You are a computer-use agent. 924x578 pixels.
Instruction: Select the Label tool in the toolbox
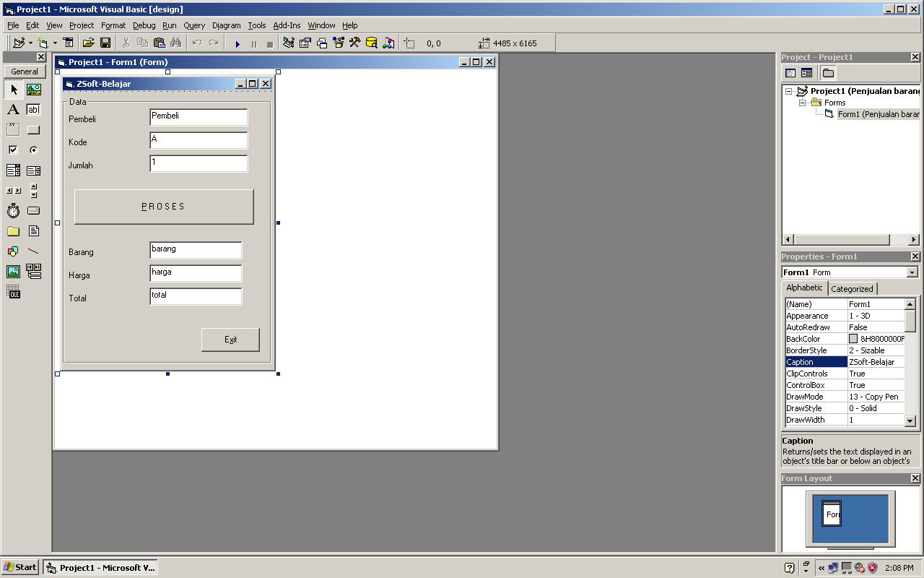click(x=13, y=109)
